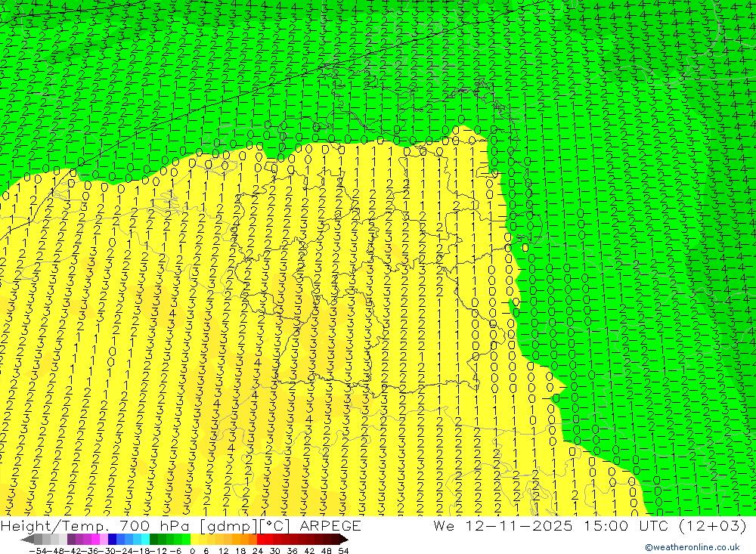756x554 pixels.
Task: Click the "0" legend scale label
Action: click(x=192, y=551)
